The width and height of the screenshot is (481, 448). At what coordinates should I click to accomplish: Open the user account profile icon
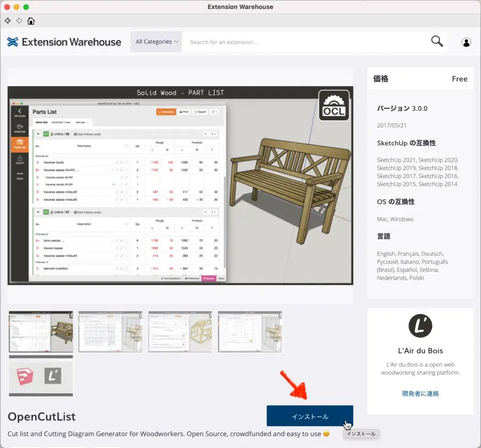466,42
